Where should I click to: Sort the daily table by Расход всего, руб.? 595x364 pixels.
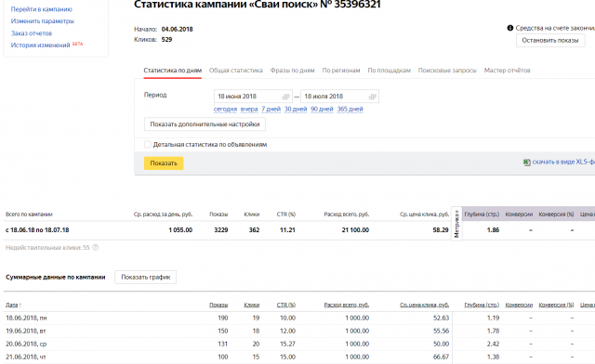347,305
